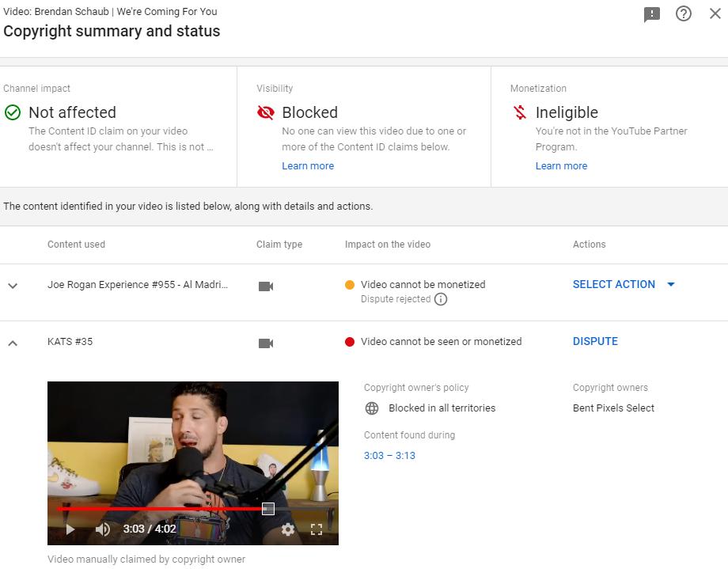Expand the Joe Rogan Experience #955 claim row

click(x=13, y=286)
